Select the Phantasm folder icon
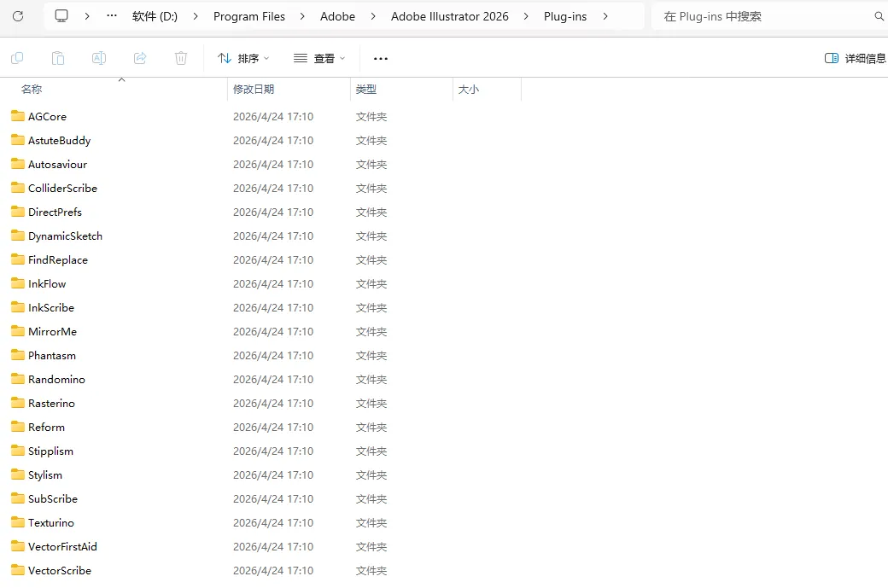 tap(18, 355)
